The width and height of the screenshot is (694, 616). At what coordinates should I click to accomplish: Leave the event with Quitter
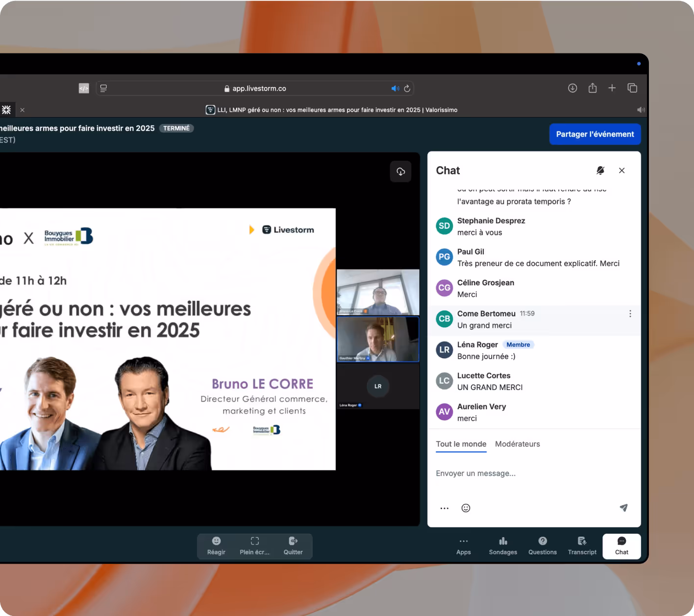(293, 546)
